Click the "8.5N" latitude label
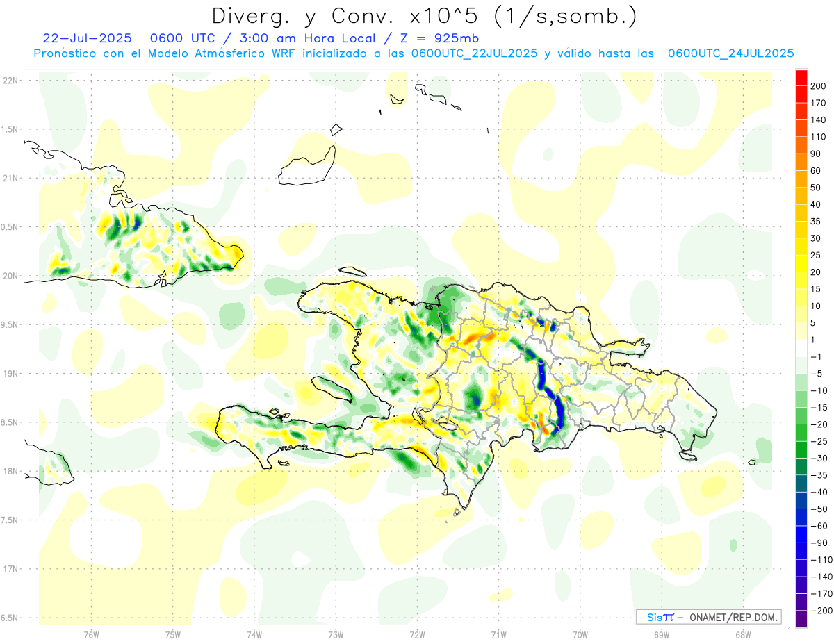 (10, 422)
